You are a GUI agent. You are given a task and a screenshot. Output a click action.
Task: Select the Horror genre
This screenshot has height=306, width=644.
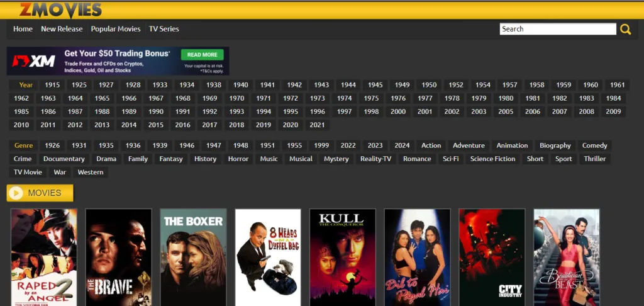coord(238,159)
